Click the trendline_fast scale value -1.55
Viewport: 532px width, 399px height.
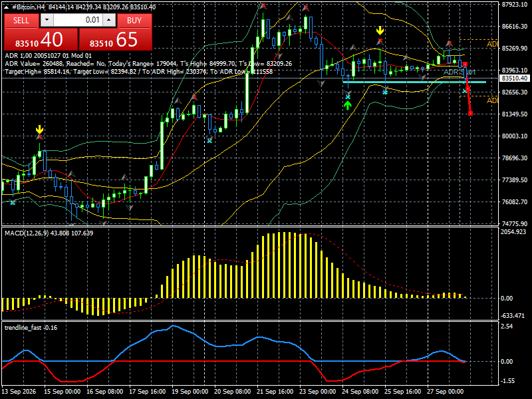(507, 381)
